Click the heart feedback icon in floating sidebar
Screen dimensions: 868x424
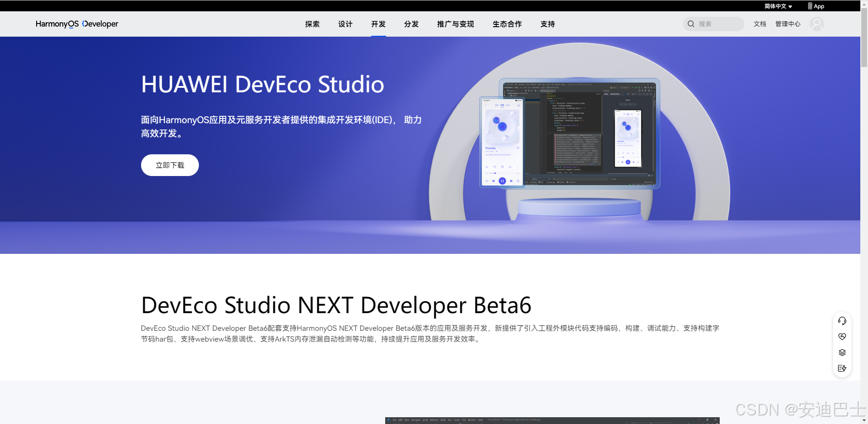coord(842,337)
